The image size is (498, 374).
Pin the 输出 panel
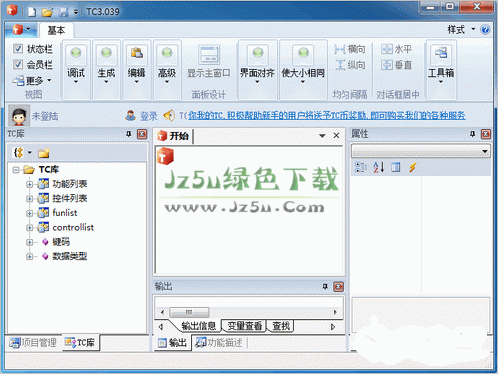(325, 287)
